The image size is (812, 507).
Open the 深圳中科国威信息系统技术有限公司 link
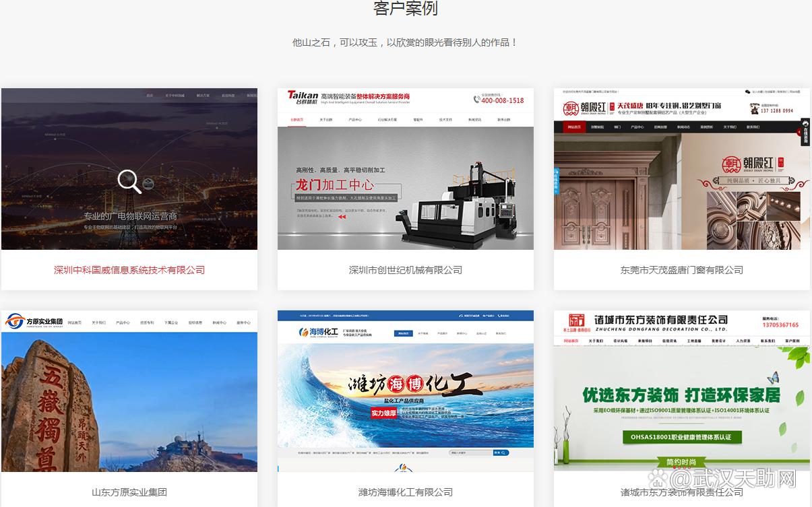(x=129, y=270)
